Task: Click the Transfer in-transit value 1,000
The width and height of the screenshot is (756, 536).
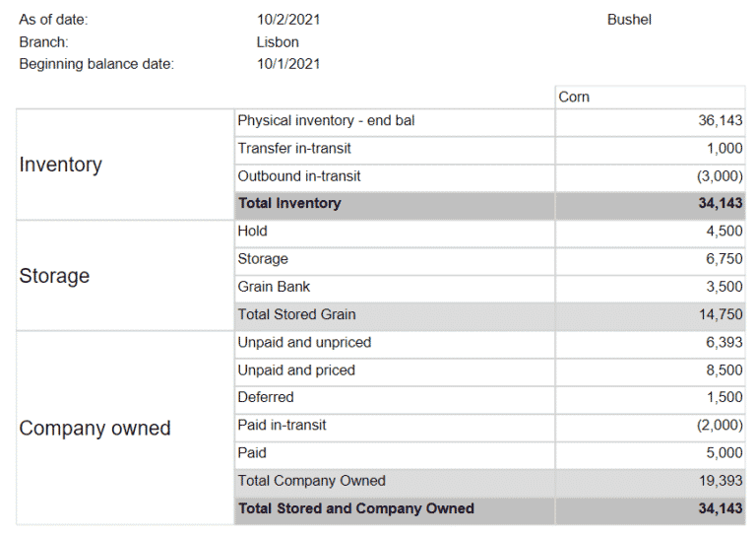Action: (x=723, y=149)
